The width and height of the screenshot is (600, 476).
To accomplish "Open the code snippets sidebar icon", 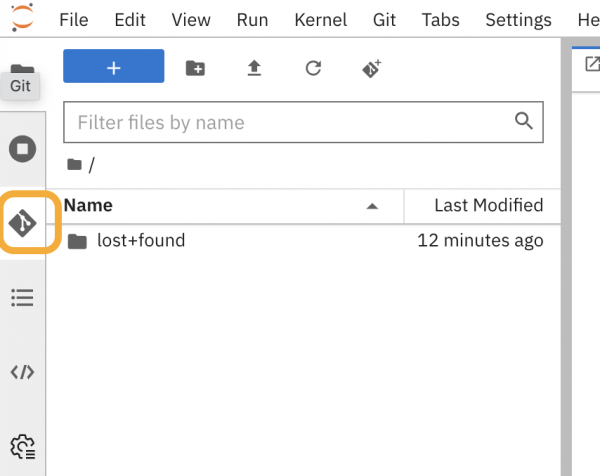I will [22, 372].
